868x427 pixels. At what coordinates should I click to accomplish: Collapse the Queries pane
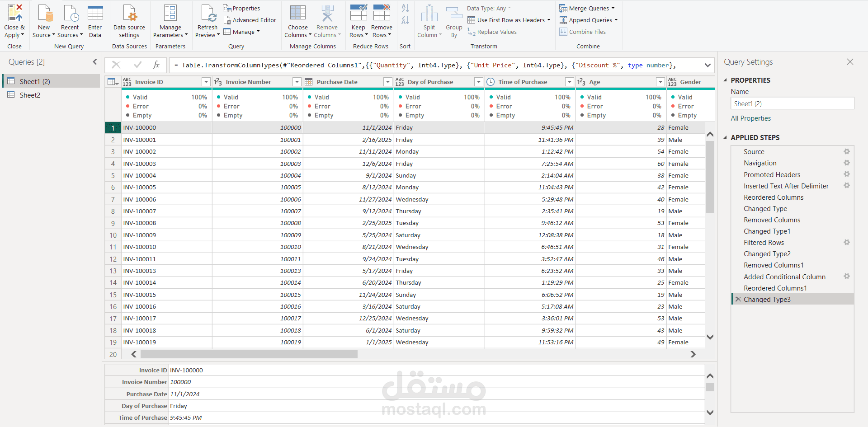95,62
